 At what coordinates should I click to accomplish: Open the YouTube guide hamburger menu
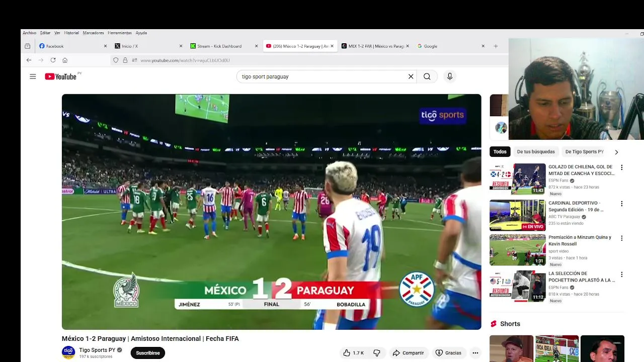(x=33, y=76)
